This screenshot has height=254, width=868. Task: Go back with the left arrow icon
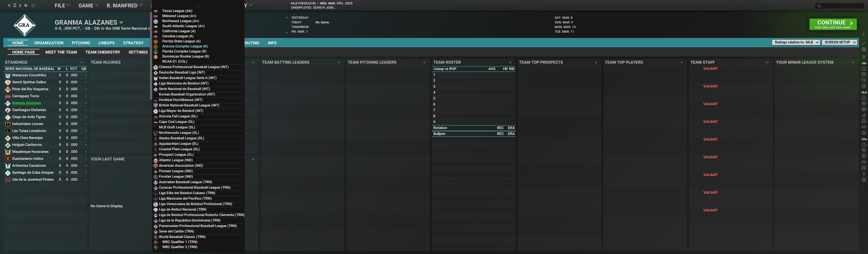tap(9, 5)
